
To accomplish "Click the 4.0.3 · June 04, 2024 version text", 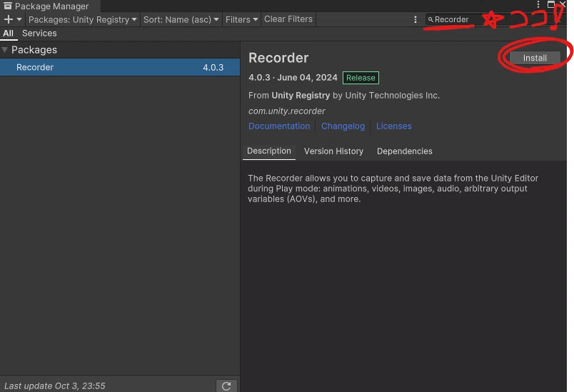I will point(293,78).
